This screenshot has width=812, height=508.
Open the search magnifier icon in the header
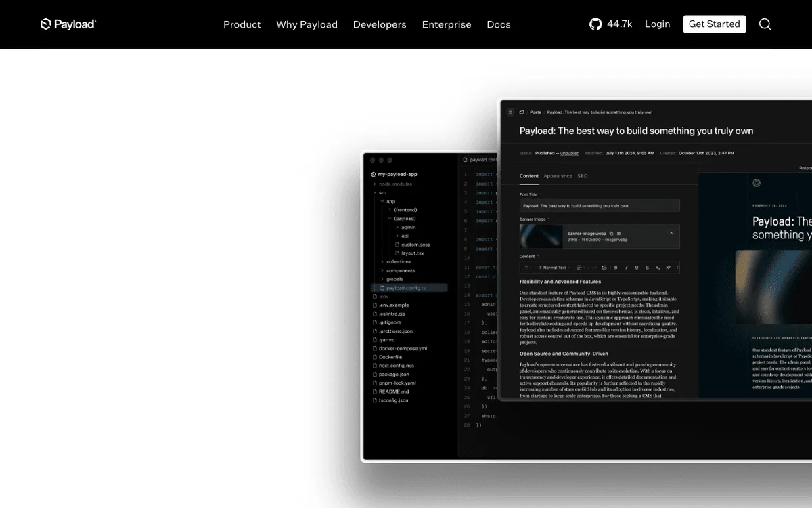(765, 24)
